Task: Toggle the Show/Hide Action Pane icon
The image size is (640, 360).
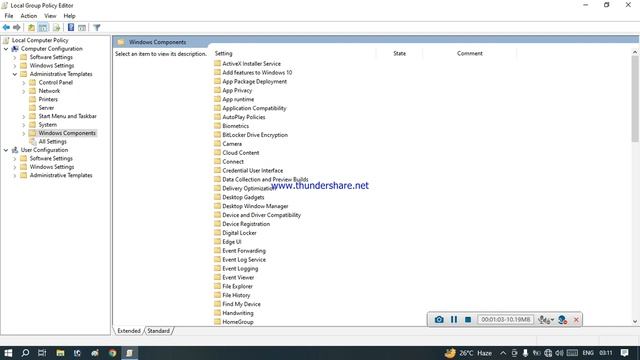Action: (x=82, y=28)
